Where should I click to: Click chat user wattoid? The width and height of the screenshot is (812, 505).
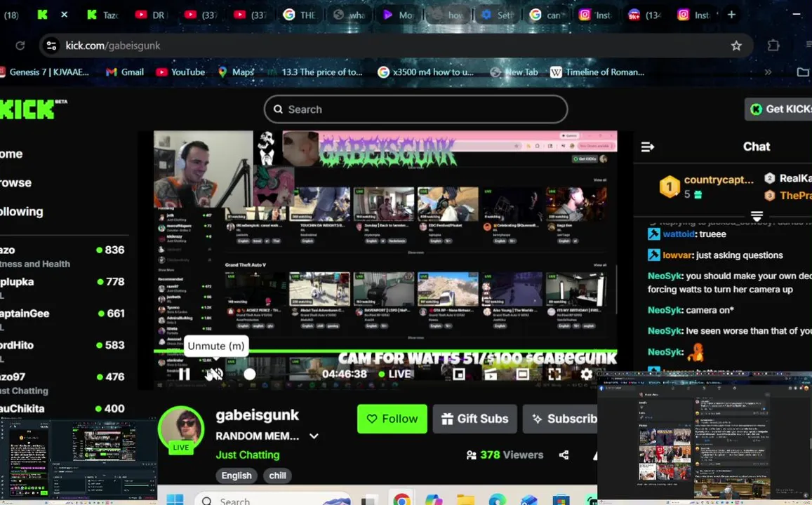point(678,234)
